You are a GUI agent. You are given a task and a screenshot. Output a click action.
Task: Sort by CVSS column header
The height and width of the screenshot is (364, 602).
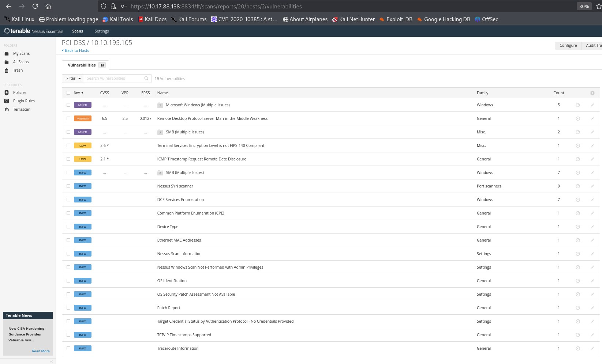point(105,93)
